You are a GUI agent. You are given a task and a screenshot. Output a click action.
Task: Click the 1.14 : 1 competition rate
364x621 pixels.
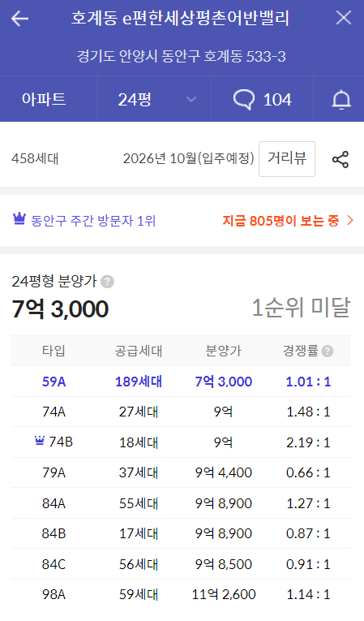pos(308,594)
